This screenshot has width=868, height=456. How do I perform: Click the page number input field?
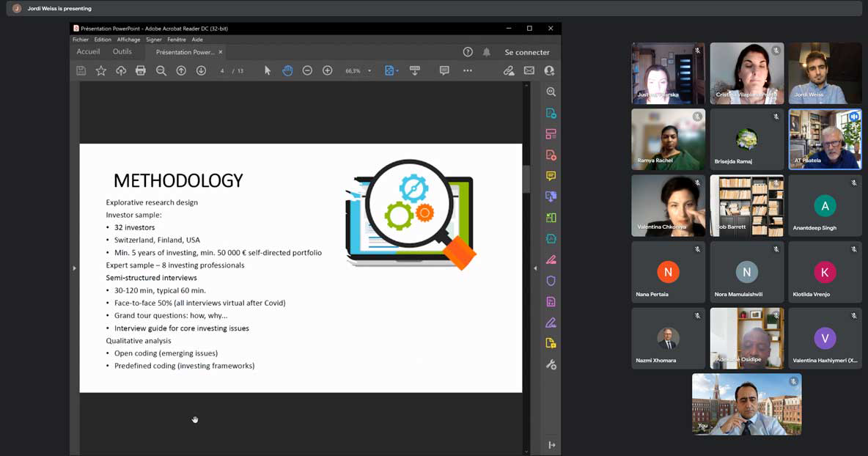pos(222,71)
